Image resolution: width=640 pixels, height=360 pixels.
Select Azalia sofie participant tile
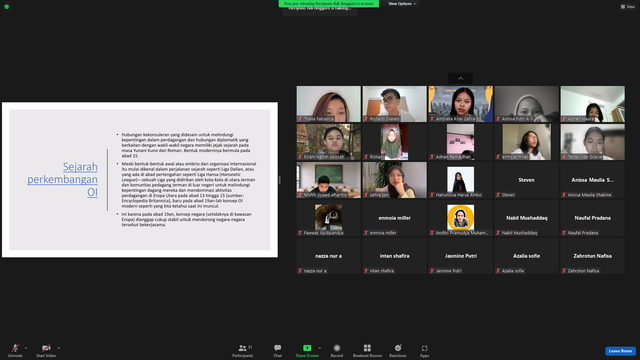527,256
